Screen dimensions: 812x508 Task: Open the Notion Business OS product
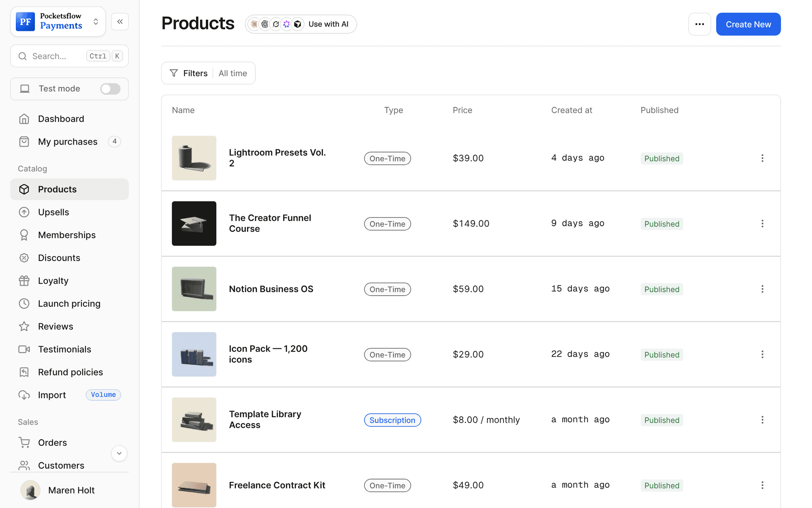coord(271,289)
